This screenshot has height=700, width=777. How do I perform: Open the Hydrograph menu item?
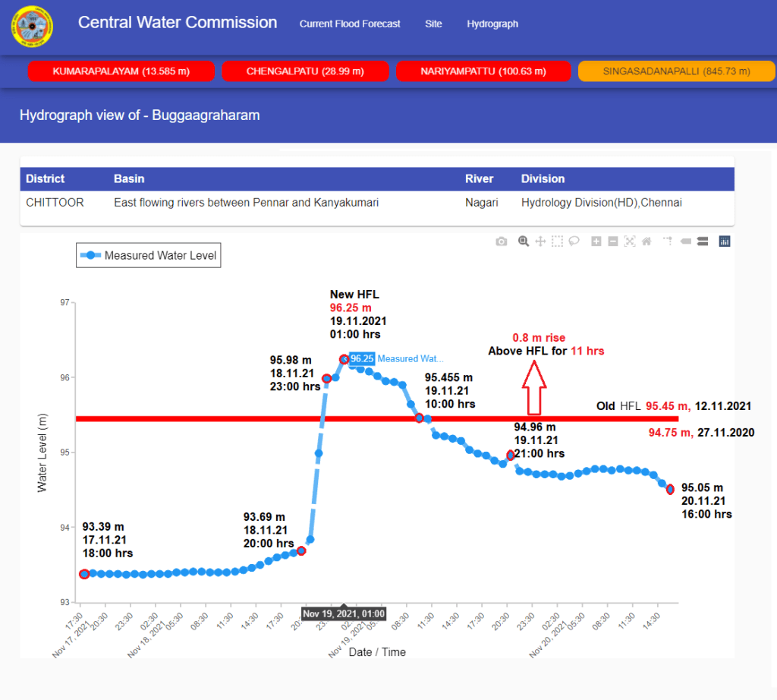492,24
